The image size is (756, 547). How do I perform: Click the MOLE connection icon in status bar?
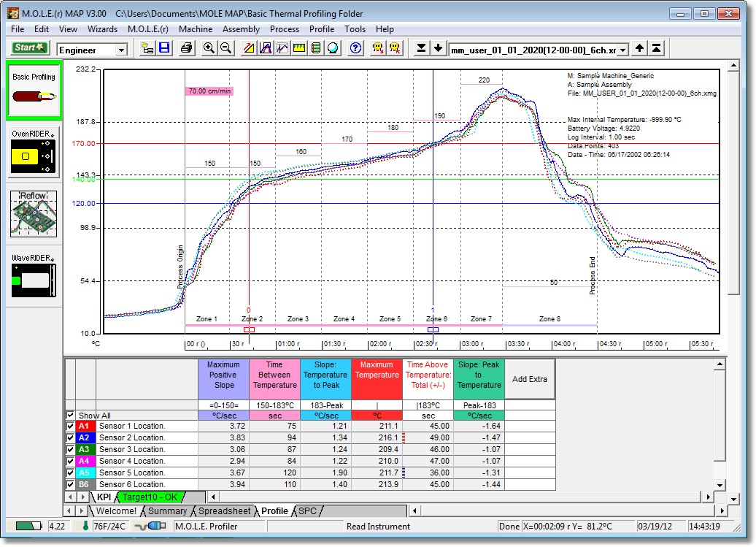(150, 526)
